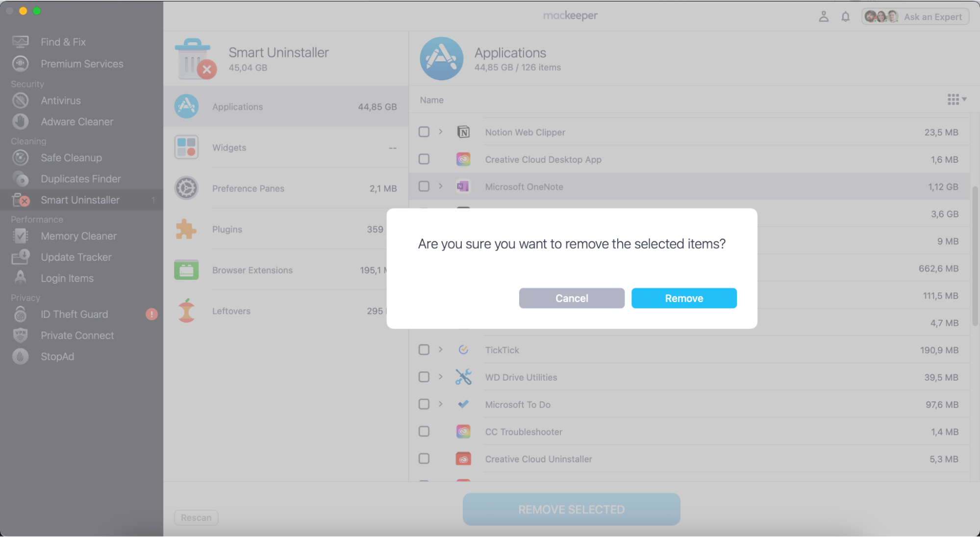Click the '44,85 GB / 126 items' text
Viewport: 980px width, 537px height.
[517, 68]
